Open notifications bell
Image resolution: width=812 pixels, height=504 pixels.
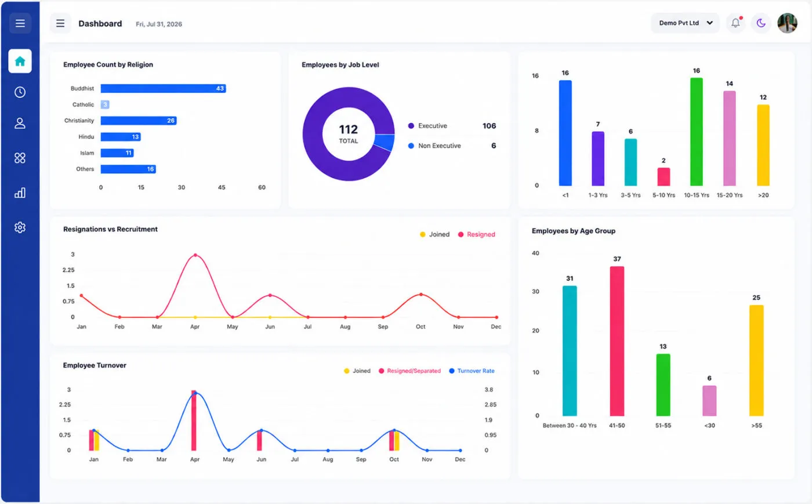735,23
